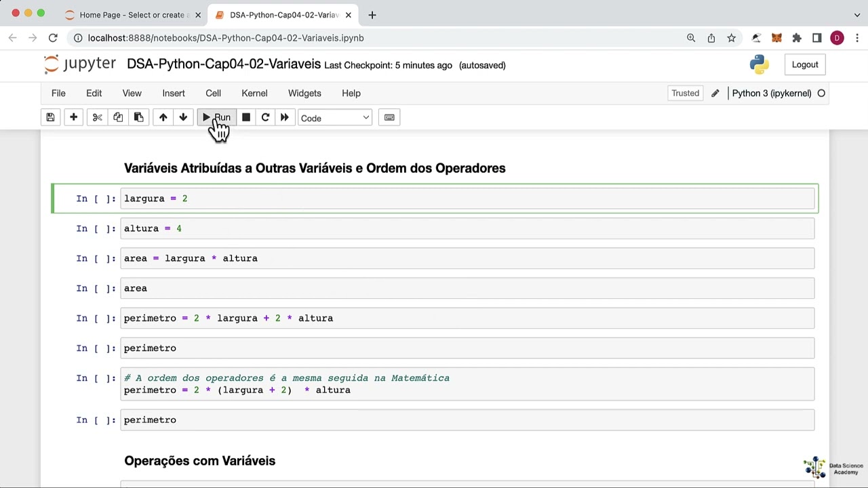The width and height of the screenshot is (868, 488).
Task: Open the MetaMask fox extension
Action: 776,38
